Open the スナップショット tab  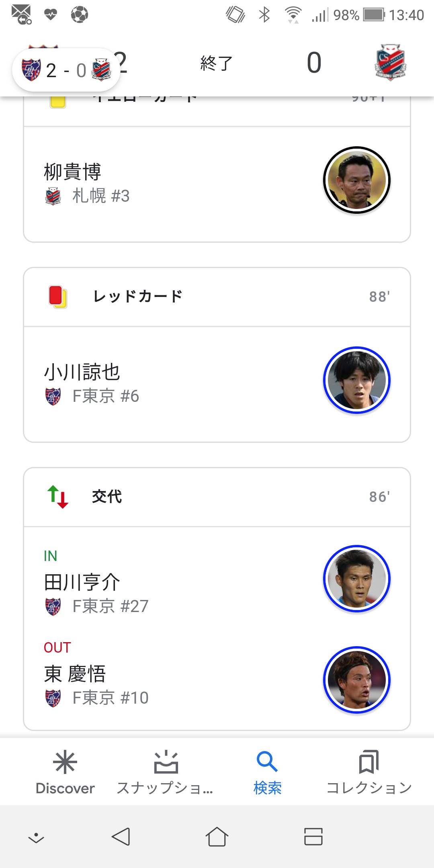click(166, 772)
